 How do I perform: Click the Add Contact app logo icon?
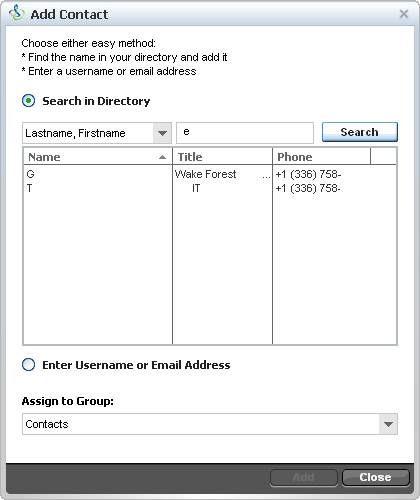point(17,13)
